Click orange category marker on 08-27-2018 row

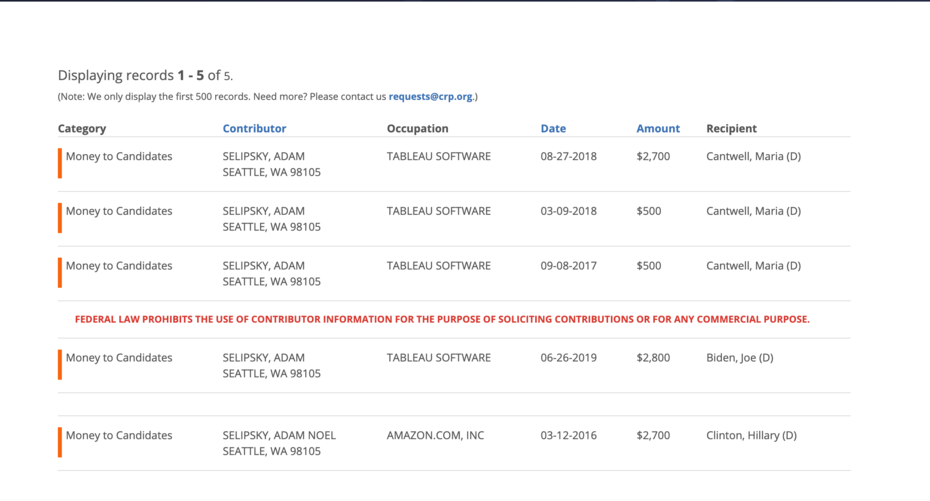click(x=60, y=163)
